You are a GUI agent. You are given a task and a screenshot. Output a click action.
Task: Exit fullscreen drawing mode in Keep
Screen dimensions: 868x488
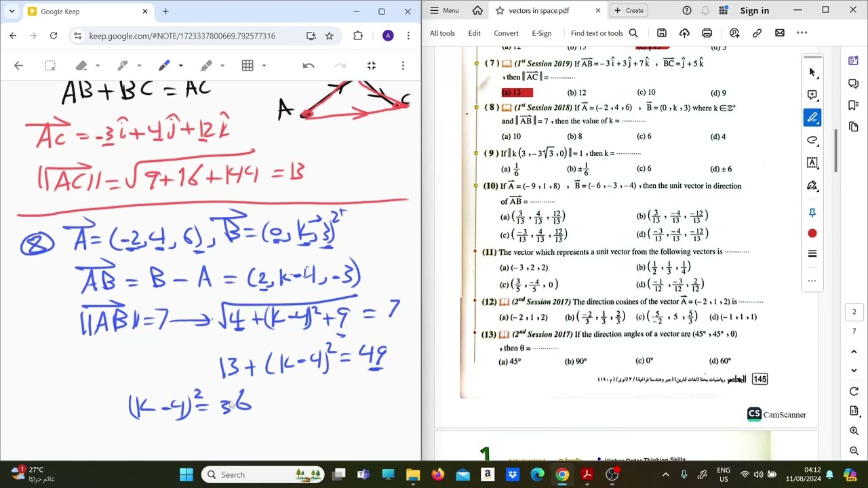[x=372, y=66]
